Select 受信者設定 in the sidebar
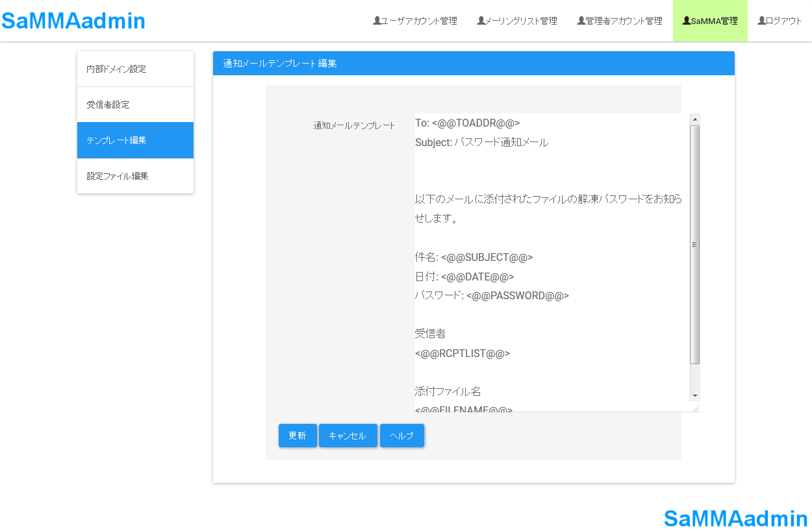 [x=135, y=105]
